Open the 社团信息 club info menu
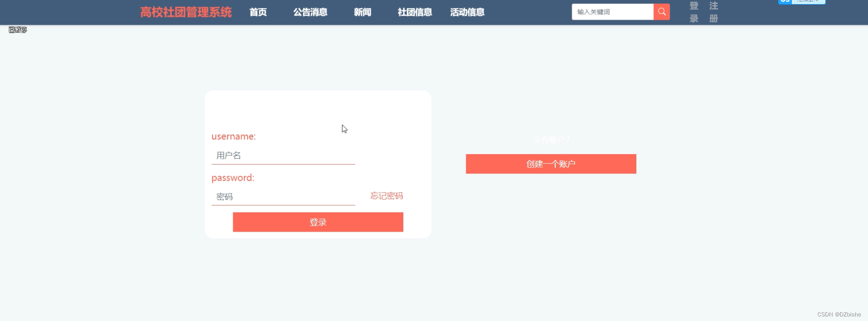This screenshot has height=321, width=868. [x=415, y=12]
